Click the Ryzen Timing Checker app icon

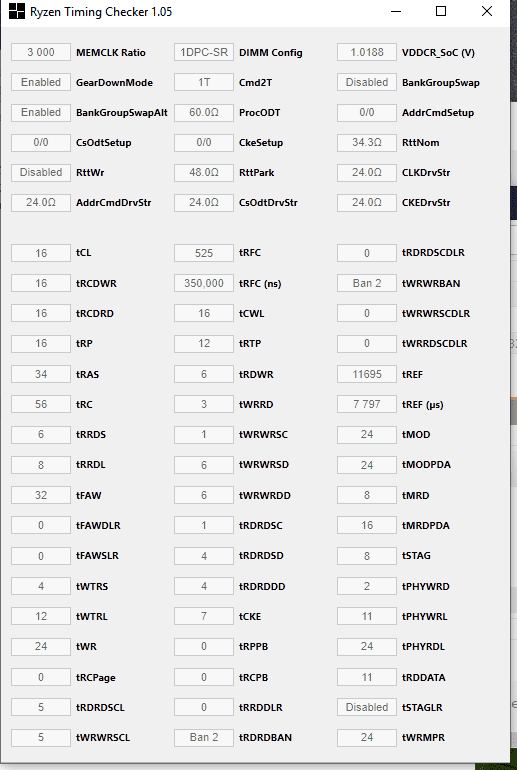tap(17, 11)
